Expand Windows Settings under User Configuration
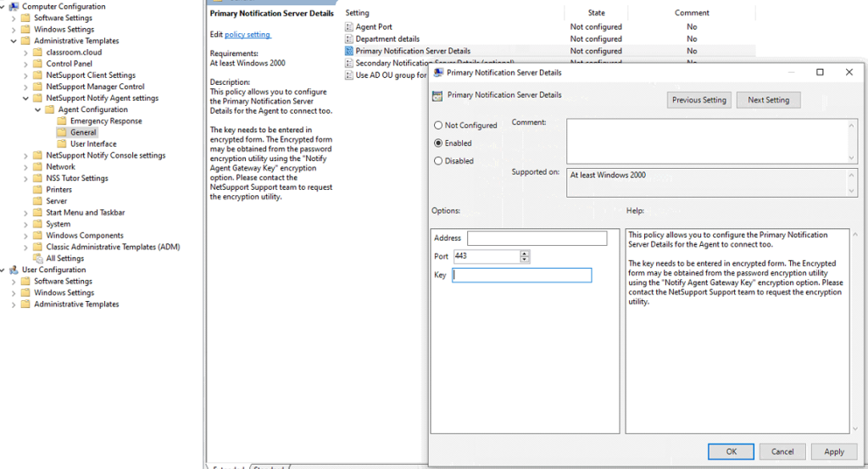Viewport: 868px width, 469px height. point(14,293)
